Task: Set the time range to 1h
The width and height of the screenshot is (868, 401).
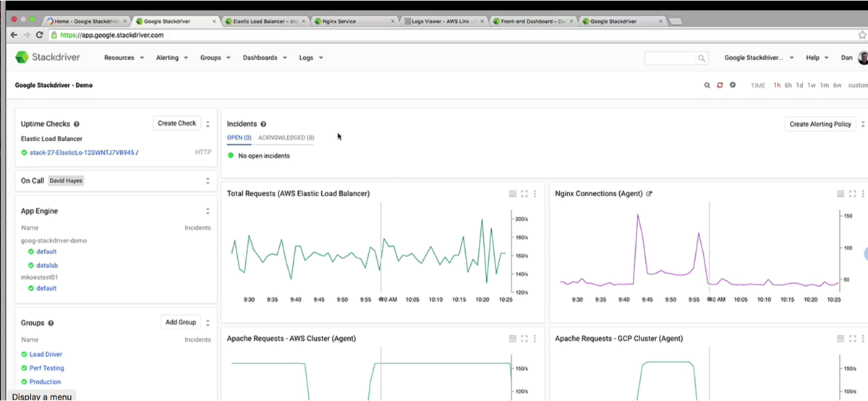Action: (777, 85)
